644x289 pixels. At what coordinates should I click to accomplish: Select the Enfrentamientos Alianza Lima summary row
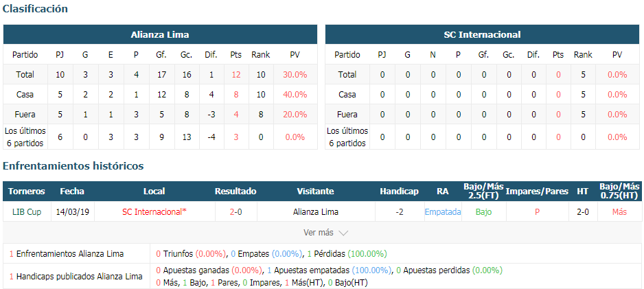point(321,254)
